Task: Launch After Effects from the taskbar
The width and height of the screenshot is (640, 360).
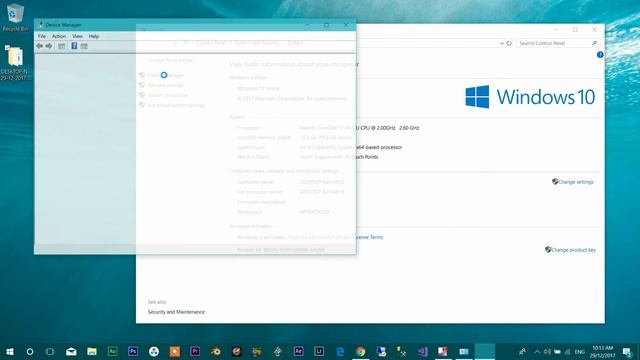Action: pyautogui.click(x=298, y=351)
